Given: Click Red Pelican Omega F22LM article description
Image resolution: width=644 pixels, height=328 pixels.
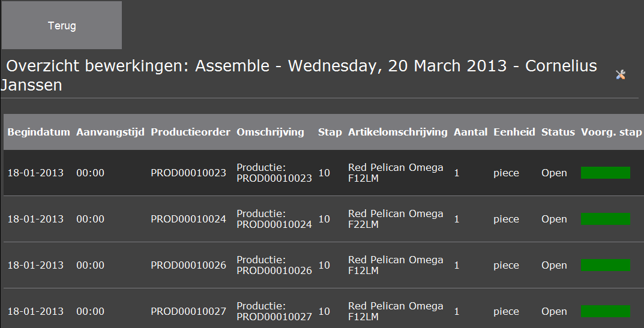Looking at the screenshot, I should (x=396, y=219).
